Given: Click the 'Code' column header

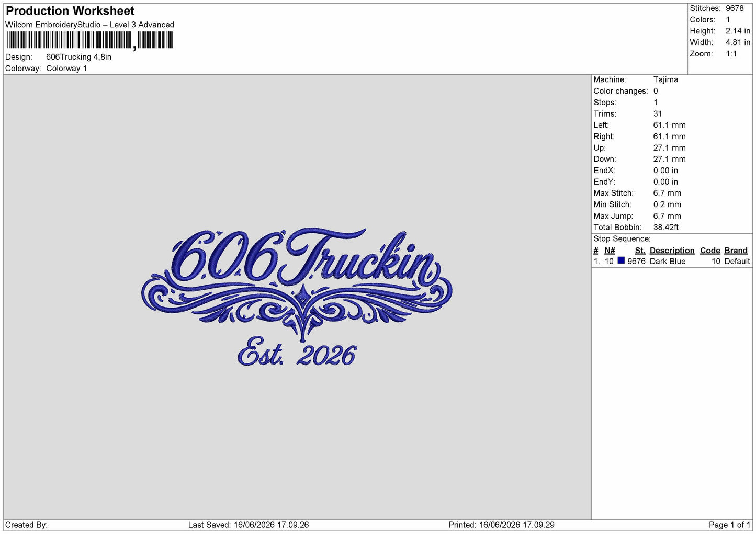Looking at the screenshot, I should coord(710,251).
